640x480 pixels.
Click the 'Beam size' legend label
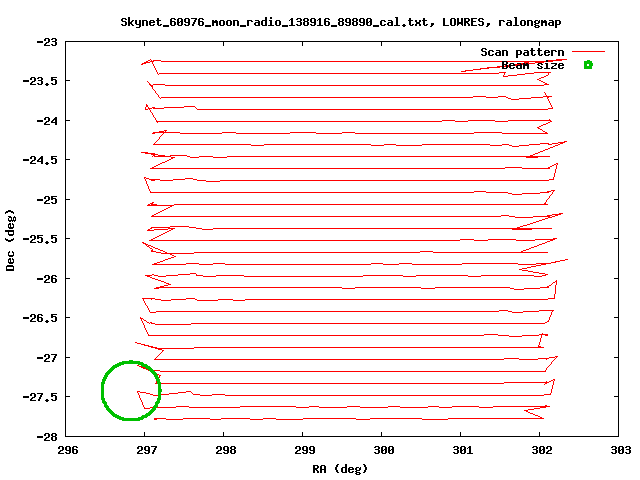532,65
